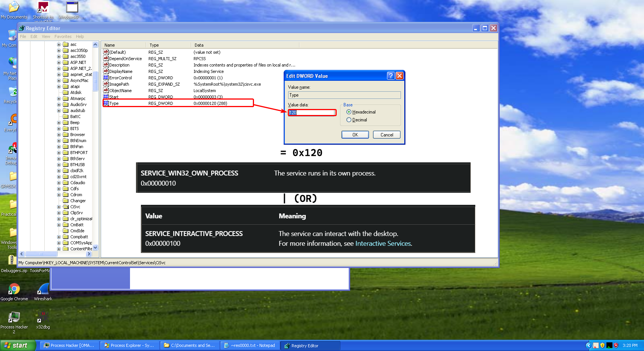Image resolution: width=644 pixels, height=351 pixels.
Task: Click the ImagePath registry value icon
Action: click(x=106, y=84)
